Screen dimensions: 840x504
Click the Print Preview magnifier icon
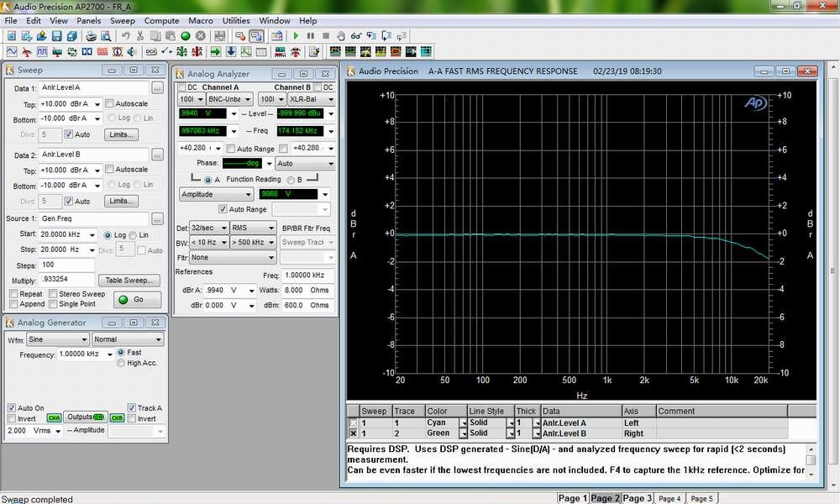coord(106,36)
